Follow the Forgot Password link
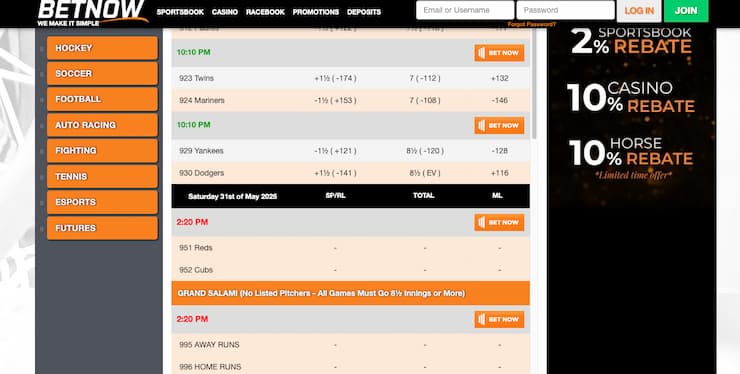This screenshot has width=740, height=374. [x=531, y=24]
